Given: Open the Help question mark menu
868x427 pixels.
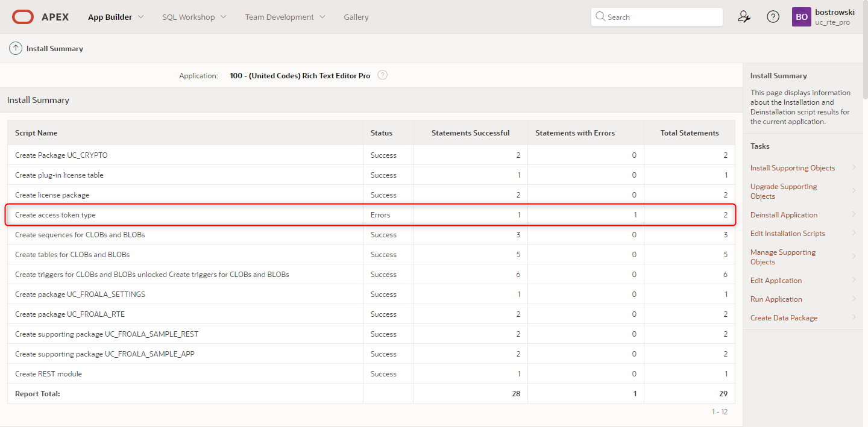Looking at the screenshot, I should point(773,17).
